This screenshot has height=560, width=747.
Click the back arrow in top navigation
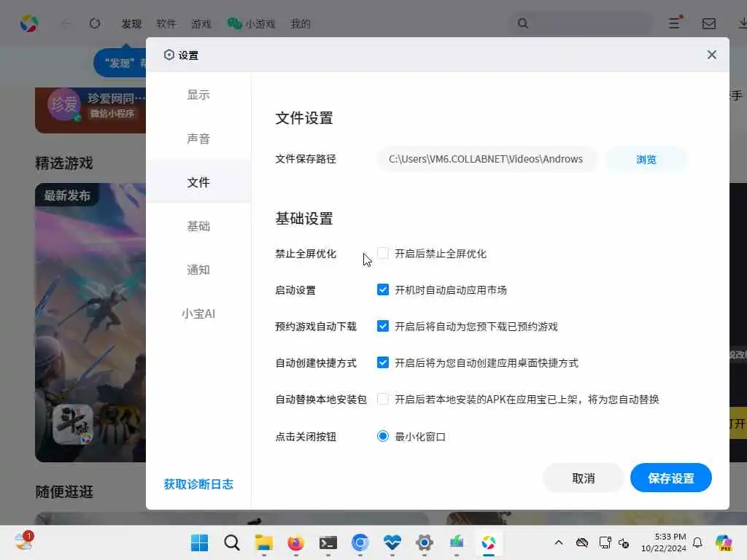pos(65,23)
